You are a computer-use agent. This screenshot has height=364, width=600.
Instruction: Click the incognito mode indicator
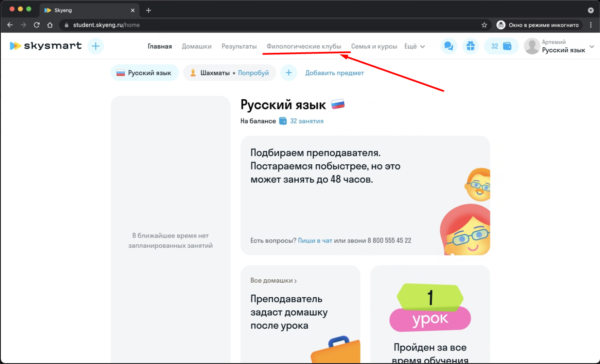coord(539,25)
